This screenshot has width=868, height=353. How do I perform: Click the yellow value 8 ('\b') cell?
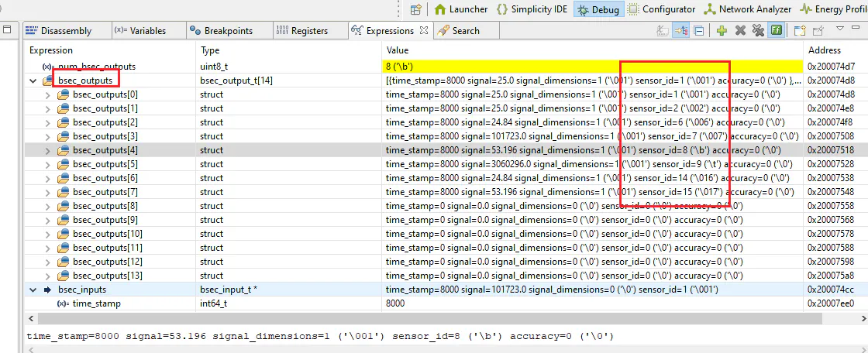tap(592, 67)
